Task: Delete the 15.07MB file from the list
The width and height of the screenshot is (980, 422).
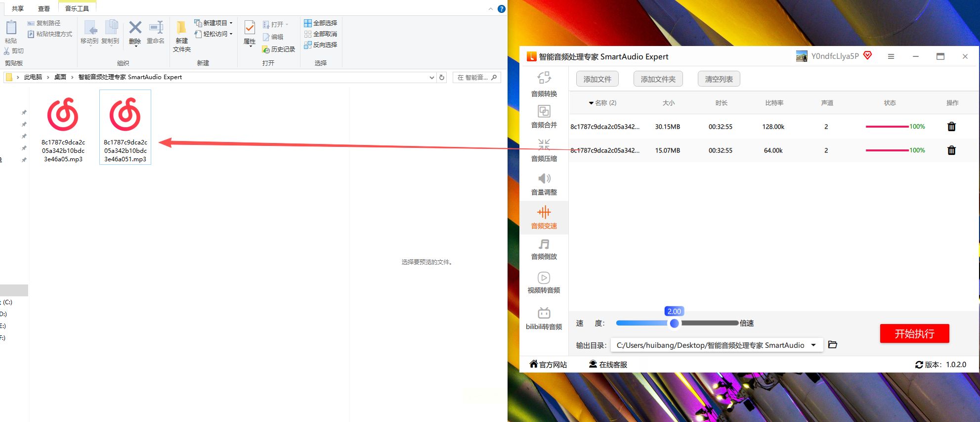Action: pos(951,150)
